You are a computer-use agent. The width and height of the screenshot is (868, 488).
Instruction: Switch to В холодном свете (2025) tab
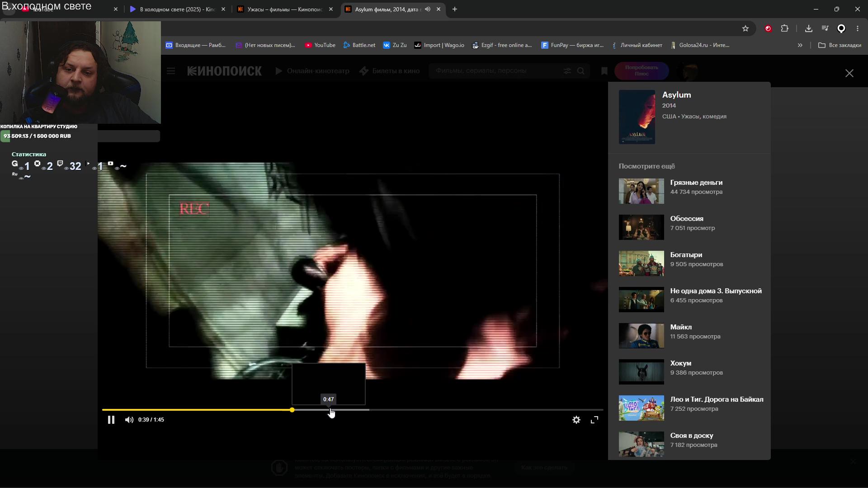[178, 9]
